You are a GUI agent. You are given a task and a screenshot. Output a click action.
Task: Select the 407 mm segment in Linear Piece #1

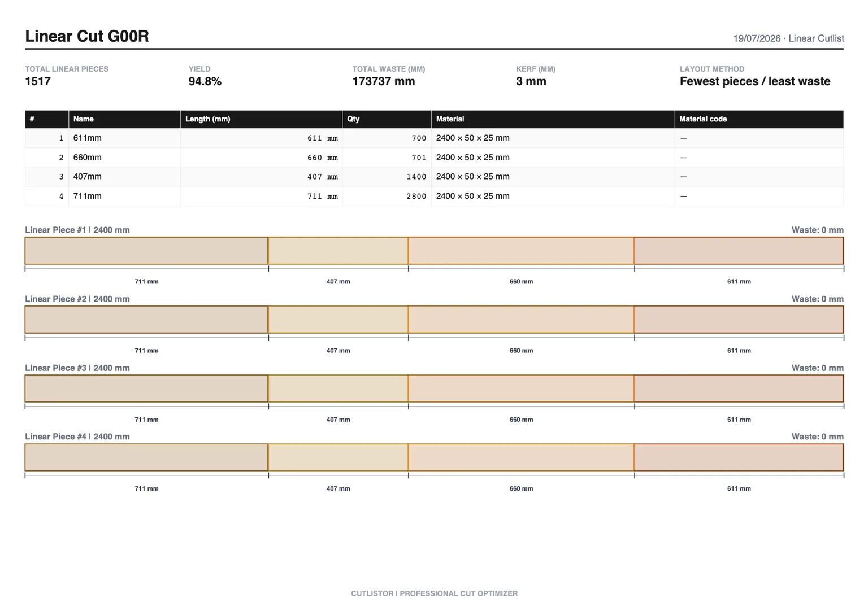tap(338, 251)
